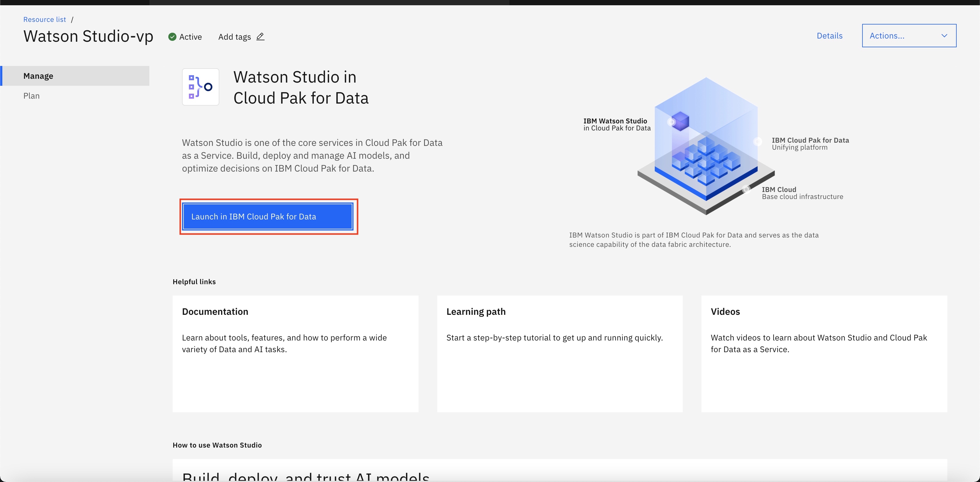Click the green Active status checkmark icon
This screenshot has width=980, height=482.
(172, 36)
